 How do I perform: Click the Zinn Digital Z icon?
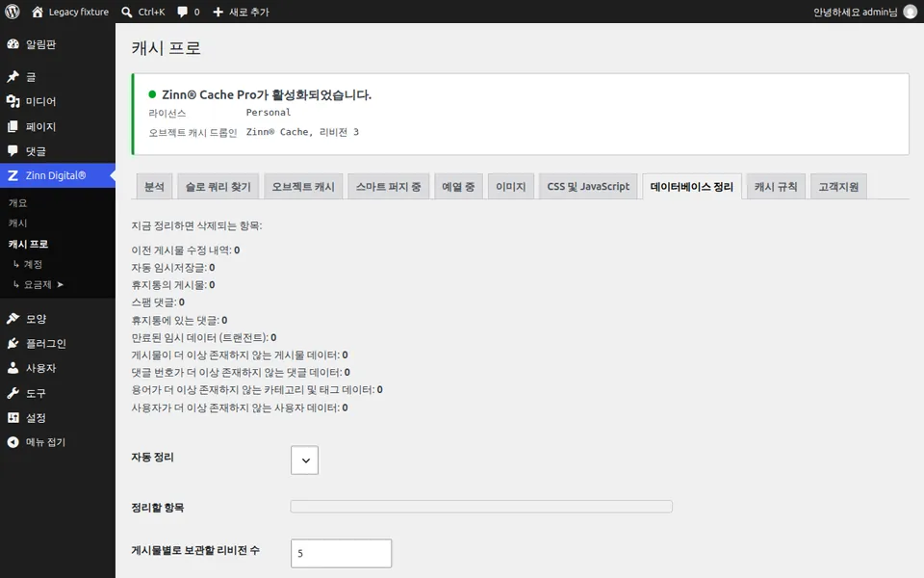[13, 175]
